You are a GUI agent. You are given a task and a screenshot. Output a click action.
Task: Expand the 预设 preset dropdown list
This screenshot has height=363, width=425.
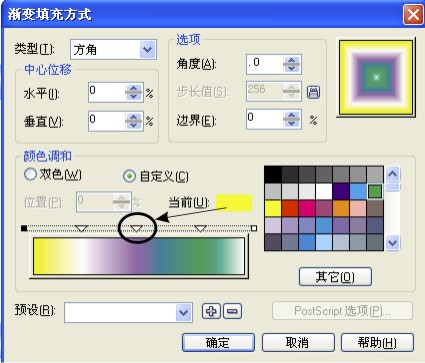[183, 312]
